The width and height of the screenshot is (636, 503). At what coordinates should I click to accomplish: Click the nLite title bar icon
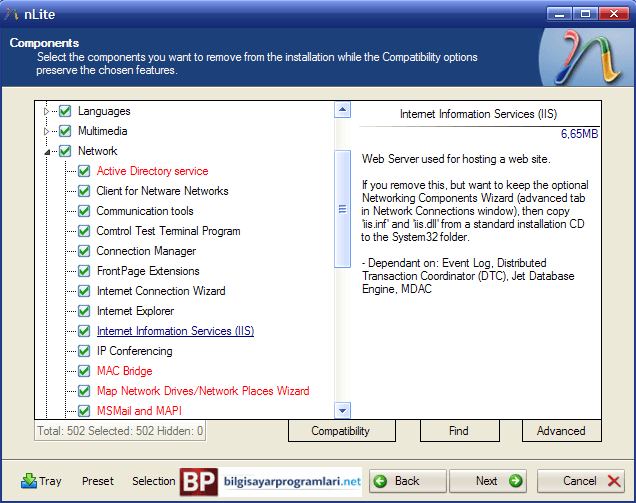(x=11, y=14)
